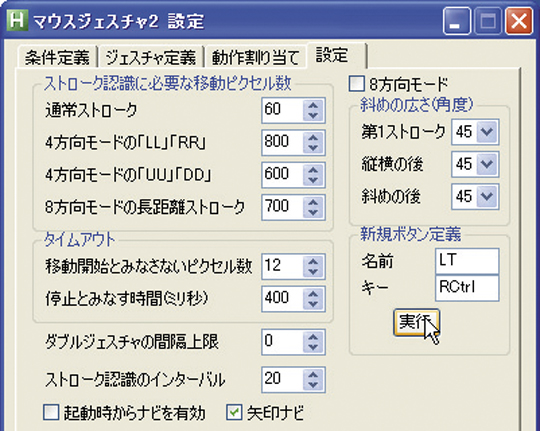
Task: Decrease the 8方向モードの長距離ストローク value
Action: pyautogui.click(x=313, y=213)
